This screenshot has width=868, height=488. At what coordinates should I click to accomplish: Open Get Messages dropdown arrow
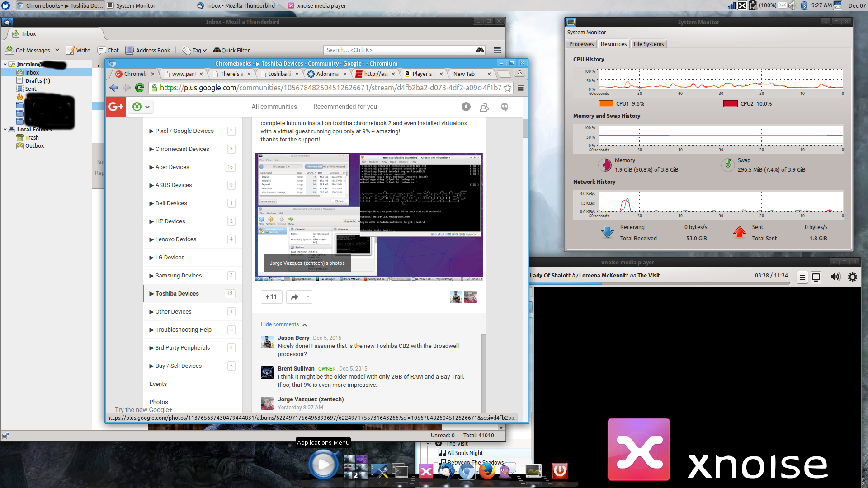click(x=57, y=50)
